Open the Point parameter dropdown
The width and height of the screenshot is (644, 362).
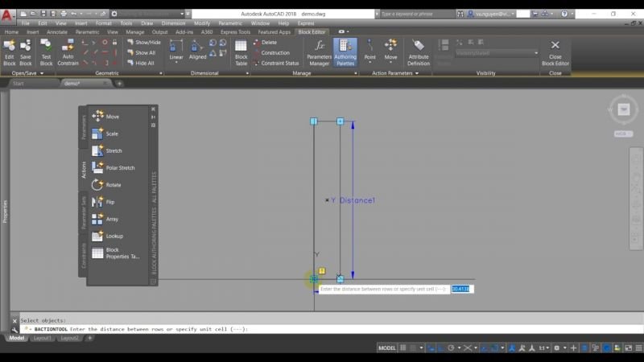369,63
